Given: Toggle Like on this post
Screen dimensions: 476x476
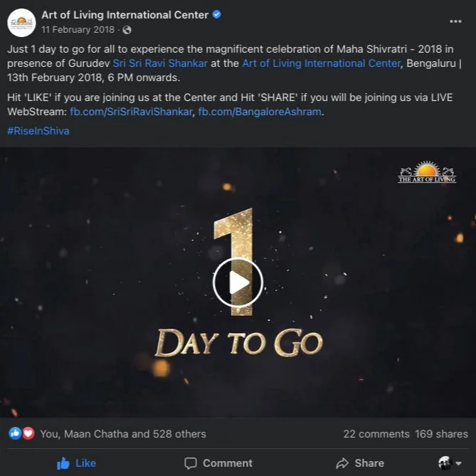Looking at the screenshot, I should pos(77,463).
